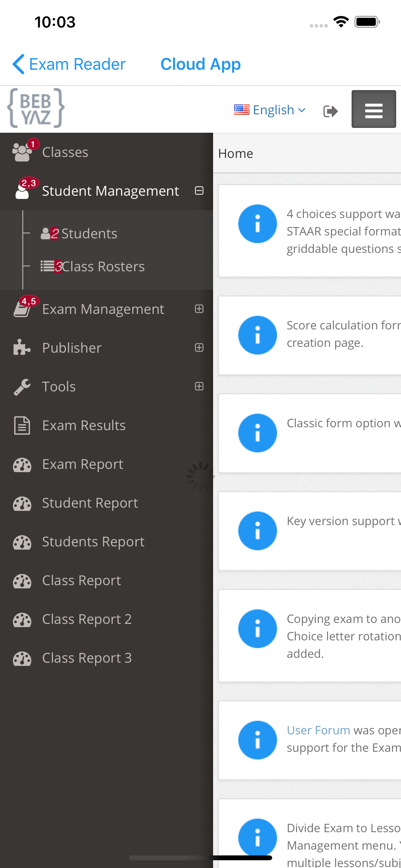
Task: Click info icon beside Copying exam note
Action: (x=257, y=628)
